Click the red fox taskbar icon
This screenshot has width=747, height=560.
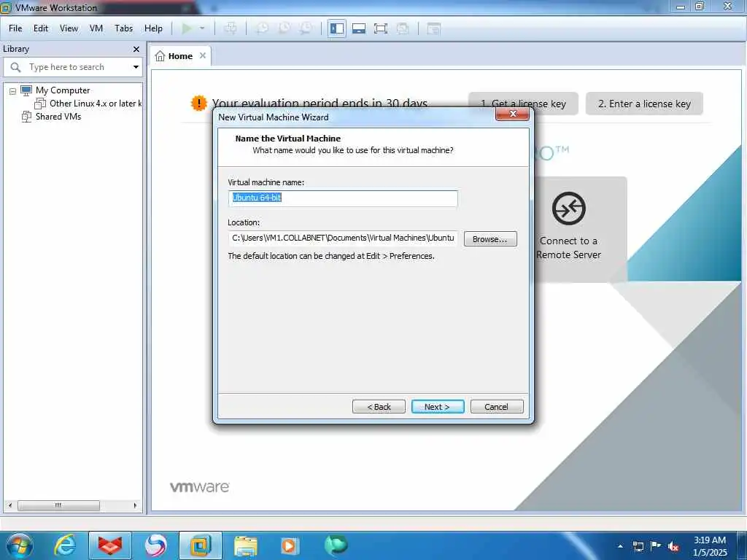[110, 545]
